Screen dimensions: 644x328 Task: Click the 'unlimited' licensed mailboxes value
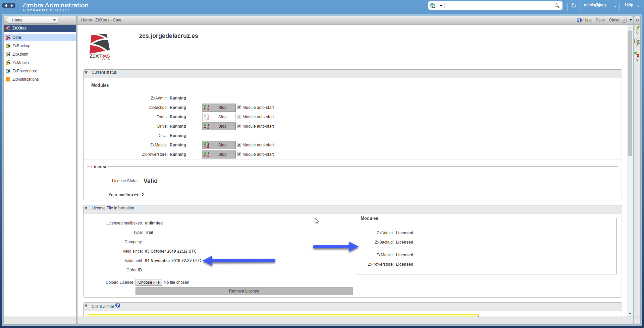click(x=154, y=223)
